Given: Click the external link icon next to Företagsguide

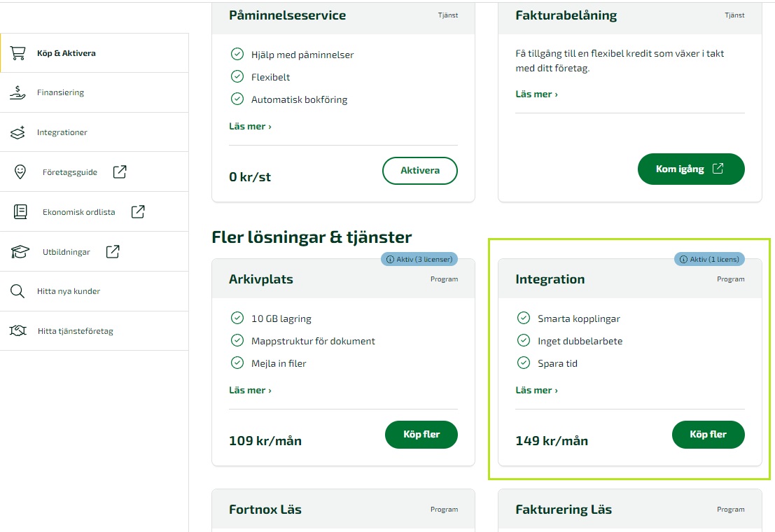Looking at the screenshot, I should (120, 171).
